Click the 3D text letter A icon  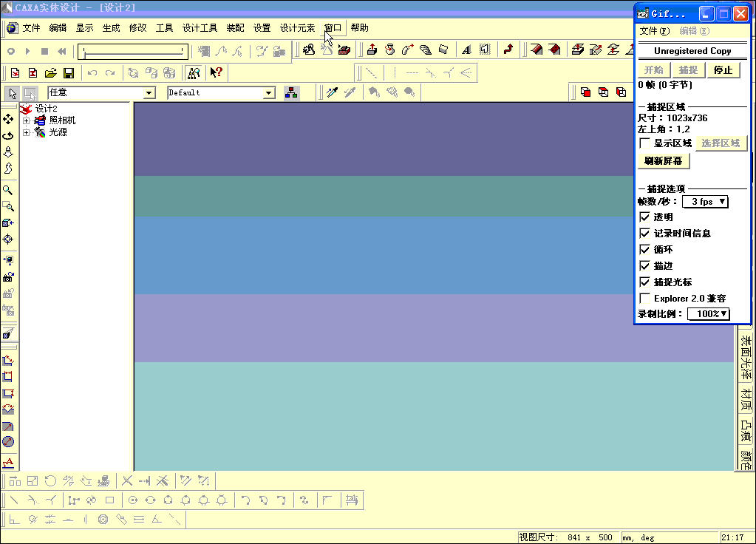pyautogui.click(x=466, y=50)
